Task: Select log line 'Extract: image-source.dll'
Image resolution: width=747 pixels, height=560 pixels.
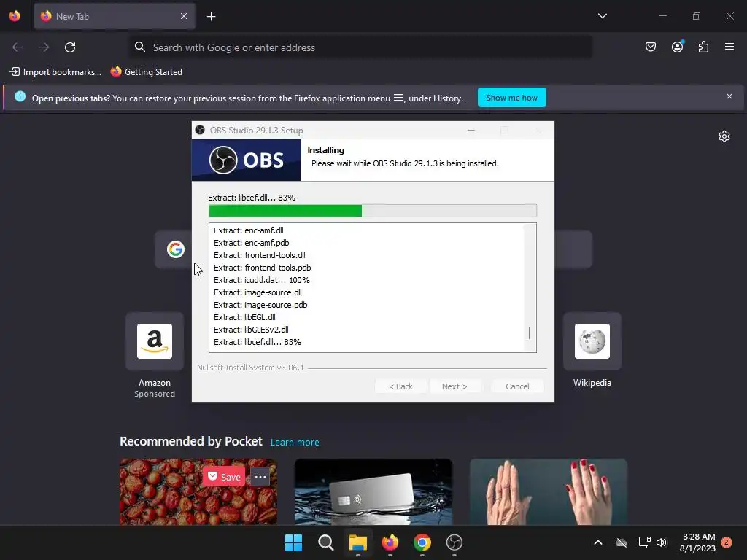Action: (x=258, y=292)
